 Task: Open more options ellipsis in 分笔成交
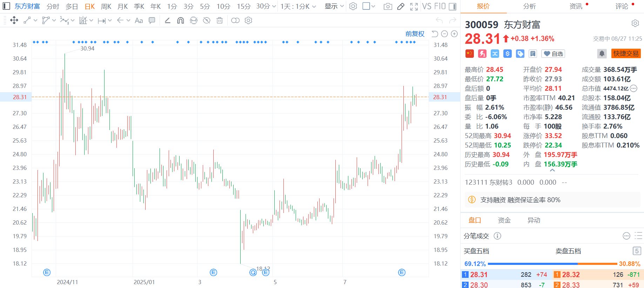click(x=626, y=236)
